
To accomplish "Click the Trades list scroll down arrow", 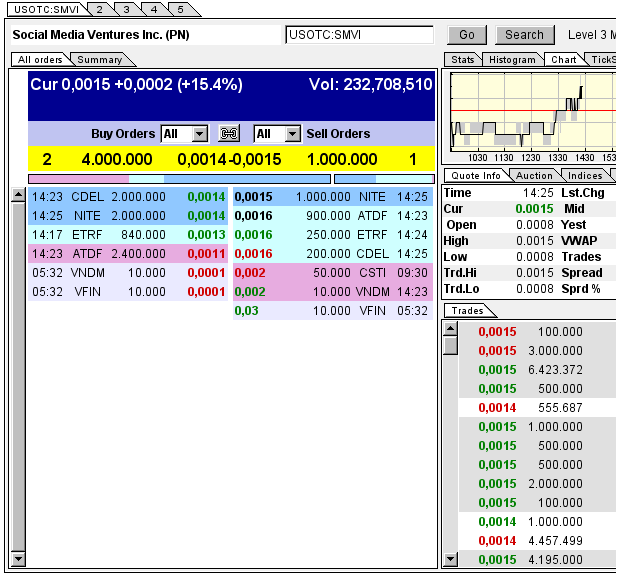I will click(x=450, y=559).
